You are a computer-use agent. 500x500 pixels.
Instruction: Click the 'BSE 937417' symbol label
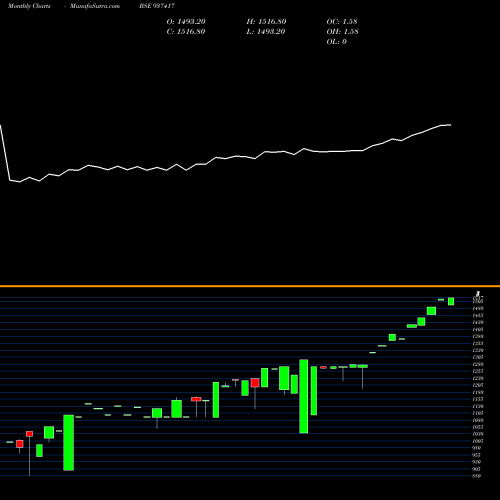157,6
